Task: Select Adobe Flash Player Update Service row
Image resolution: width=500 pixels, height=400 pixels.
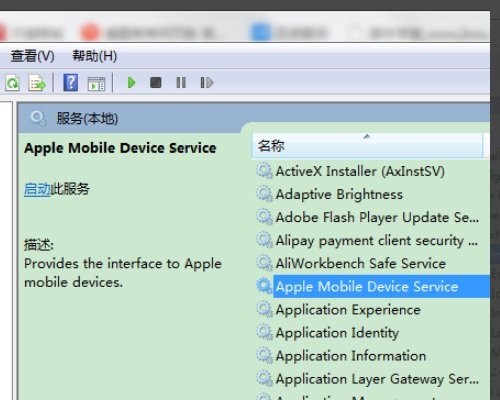Action: click(x=377, y=217)
